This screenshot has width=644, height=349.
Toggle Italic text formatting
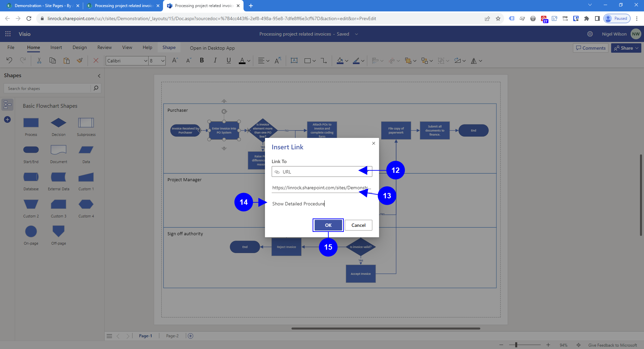[x=215, y=60]
